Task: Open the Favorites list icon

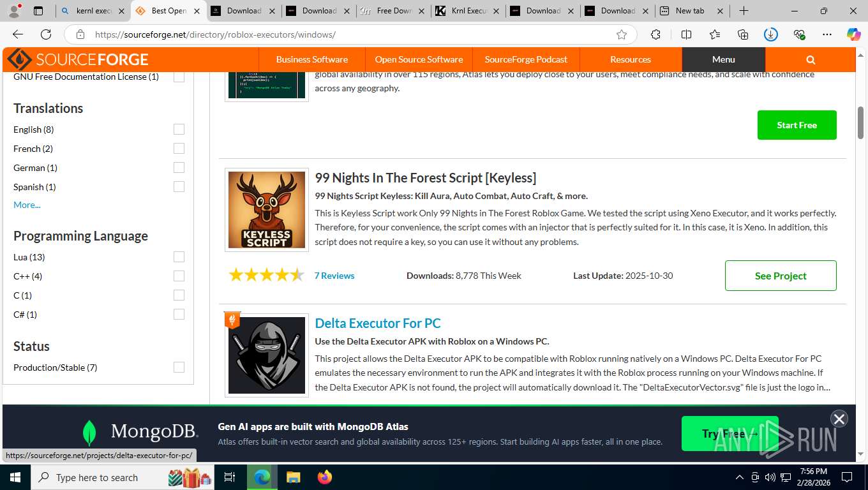Action: [x=714, y=34]
